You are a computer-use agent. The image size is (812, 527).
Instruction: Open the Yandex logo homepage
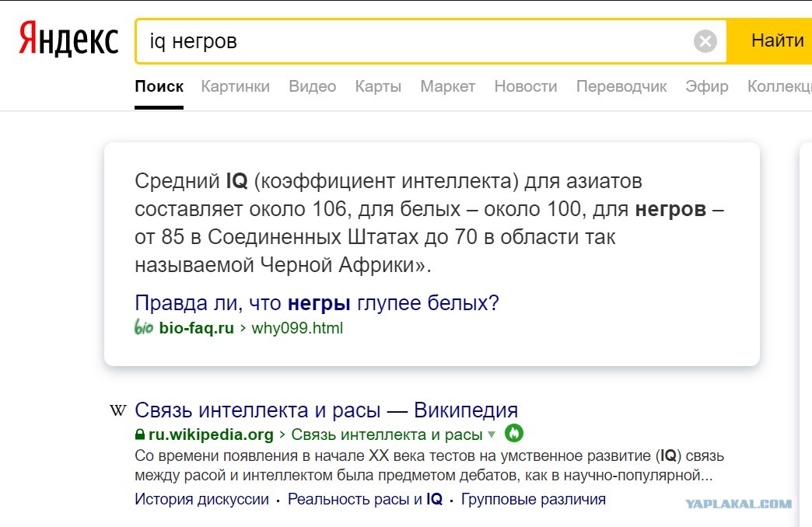click(68, 40)
